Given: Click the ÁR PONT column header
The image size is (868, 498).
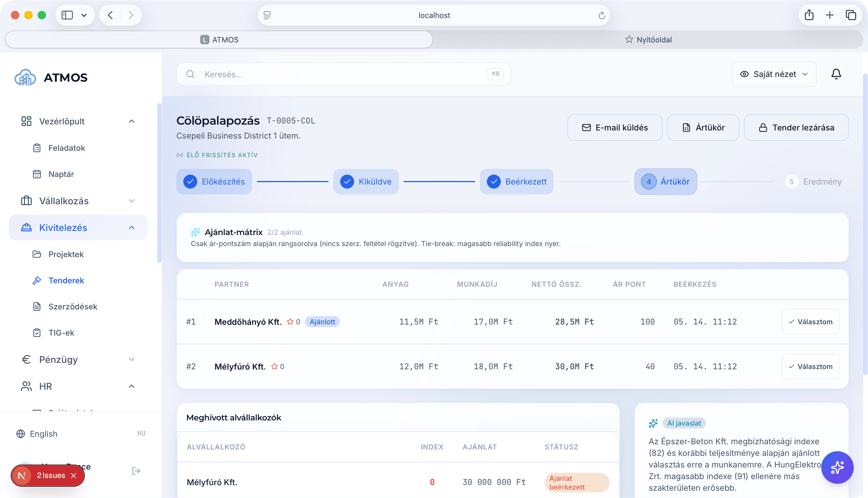Looking at the screenshot, I should [629, 284].
